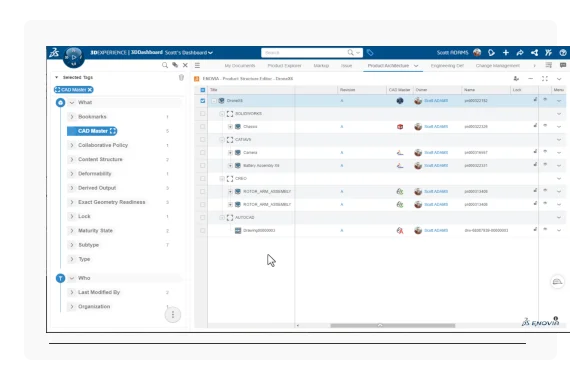Image resolution: width=570 pixels, height=380 pixels.
Task: Open the help question mark icon
Action: (x=563, y=53)
